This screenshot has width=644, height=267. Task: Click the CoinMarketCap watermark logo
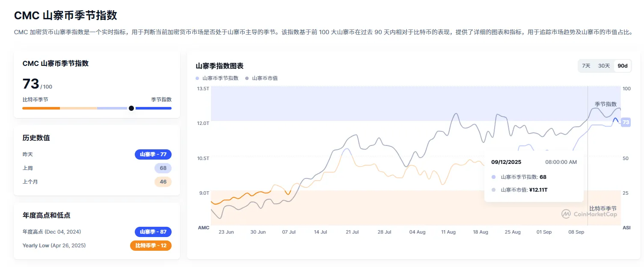(589, 214)
